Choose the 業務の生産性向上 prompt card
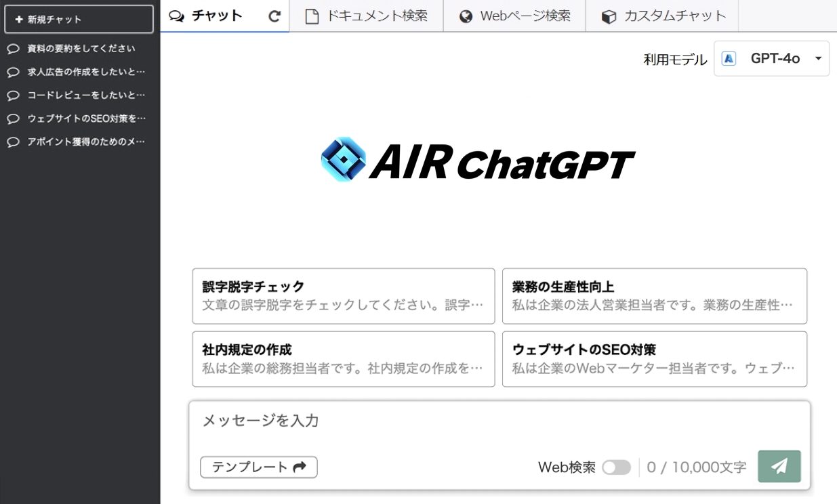Screen dimensions: 837x504 (655, 296)
